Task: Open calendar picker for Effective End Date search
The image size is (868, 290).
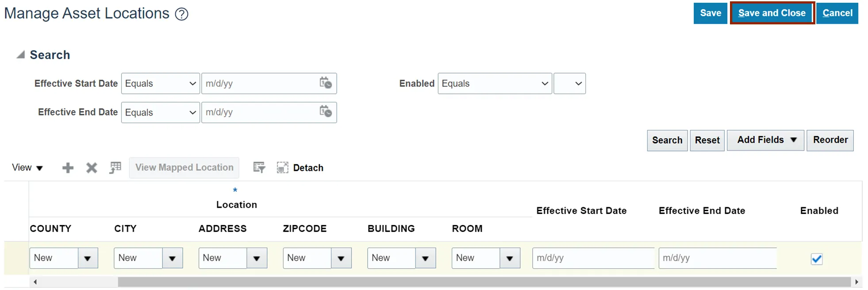Action: [326, 112]
